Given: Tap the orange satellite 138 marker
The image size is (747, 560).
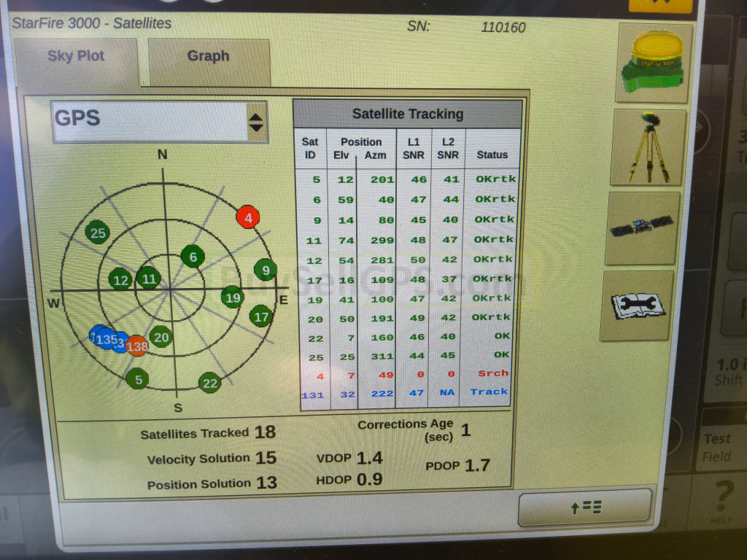Looking at the screenshot, I should click(136, 346).
